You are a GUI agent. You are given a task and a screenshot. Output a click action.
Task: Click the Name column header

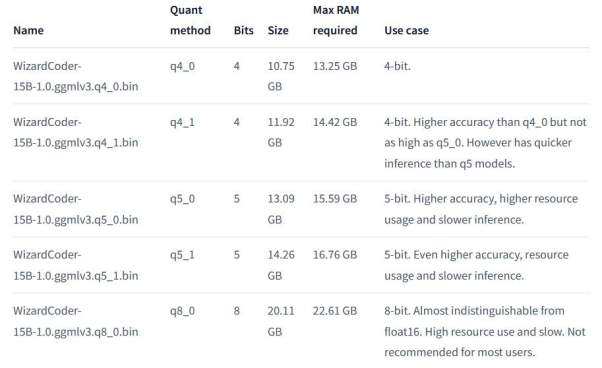point(28,30)
